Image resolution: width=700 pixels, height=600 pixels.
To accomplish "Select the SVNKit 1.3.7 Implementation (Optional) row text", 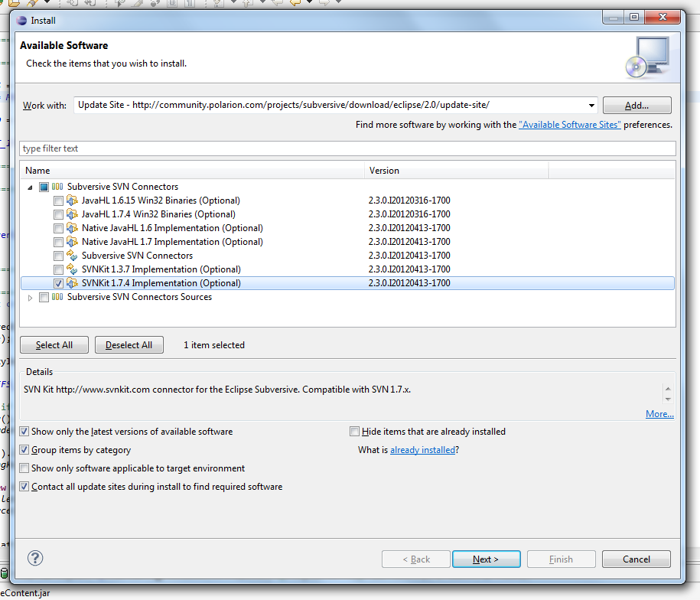I will (161, 269).
